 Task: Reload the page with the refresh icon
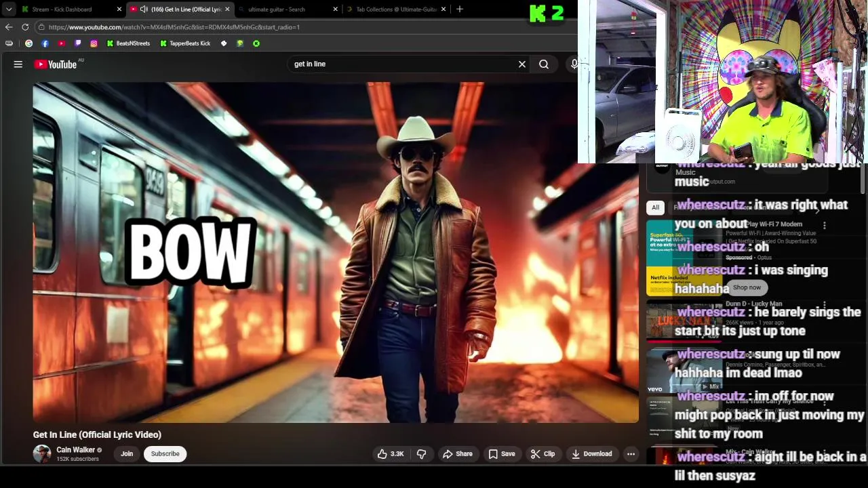25,27
